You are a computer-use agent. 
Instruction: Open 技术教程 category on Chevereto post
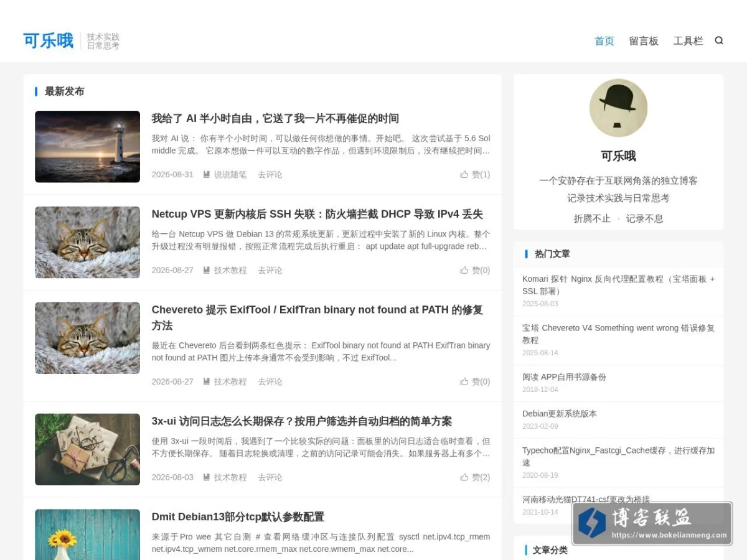(230, 382)
